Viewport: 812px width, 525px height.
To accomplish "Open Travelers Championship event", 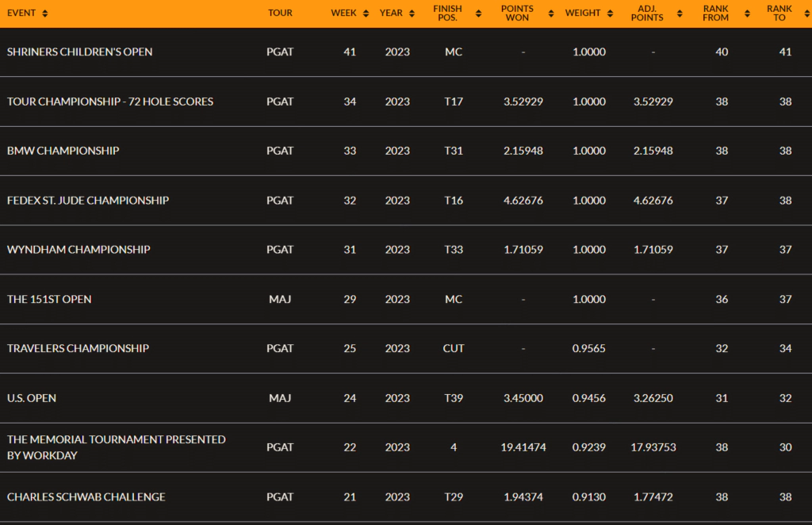I will click(x=78, y=348).
